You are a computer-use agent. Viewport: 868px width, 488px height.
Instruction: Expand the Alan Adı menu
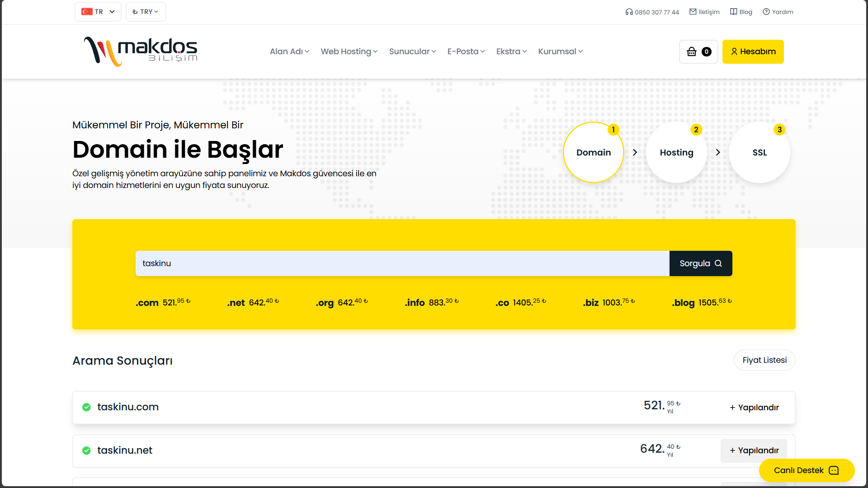tap(289, 52)
